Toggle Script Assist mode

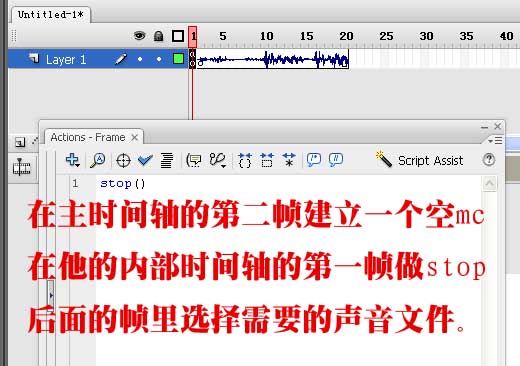click(419, 160)
